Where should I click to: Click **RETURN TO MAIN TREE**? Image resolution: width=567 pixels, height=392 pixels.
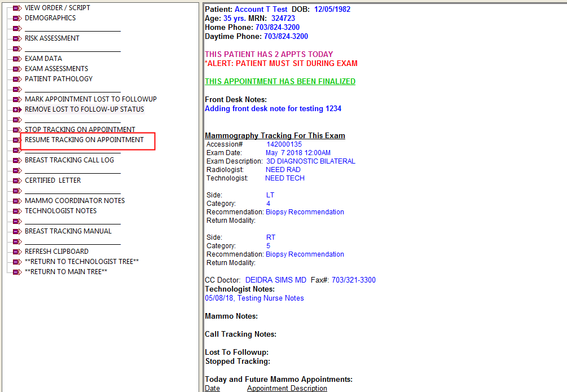(x=65, y=272)
